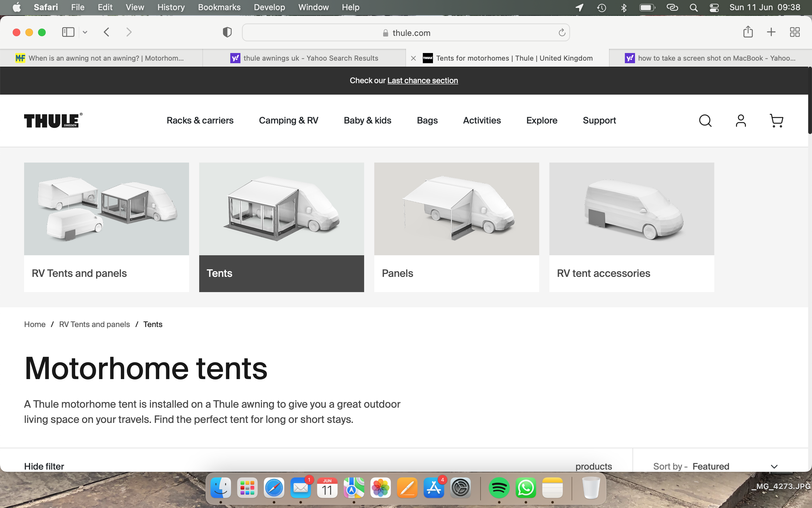Follow the Last chance section link
This screenshot has width=812, height=508.
[422, 81]
